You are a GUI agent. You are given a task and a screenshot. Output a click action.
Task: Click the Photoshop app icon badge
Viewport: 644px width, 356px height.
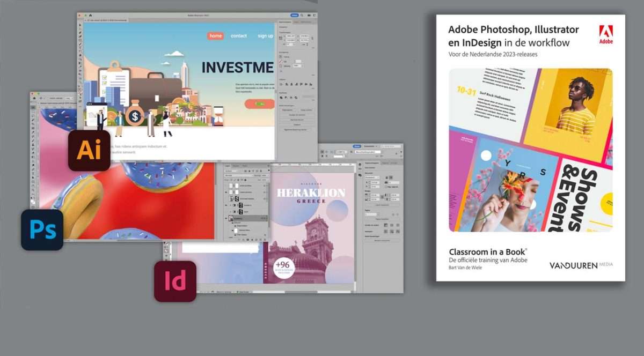pos(42,229)
